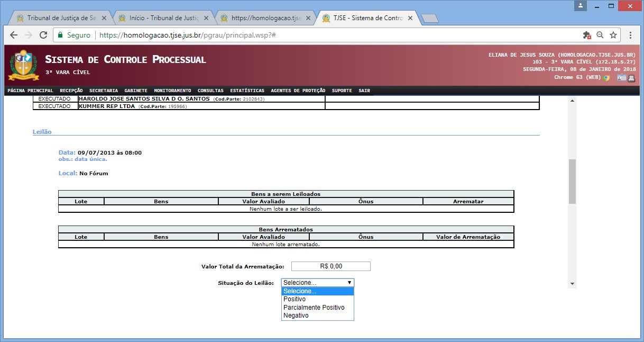644x342 pixels.
Task: Click the zoom magnifier icon in address bar
Action: [x=600, y=35]
